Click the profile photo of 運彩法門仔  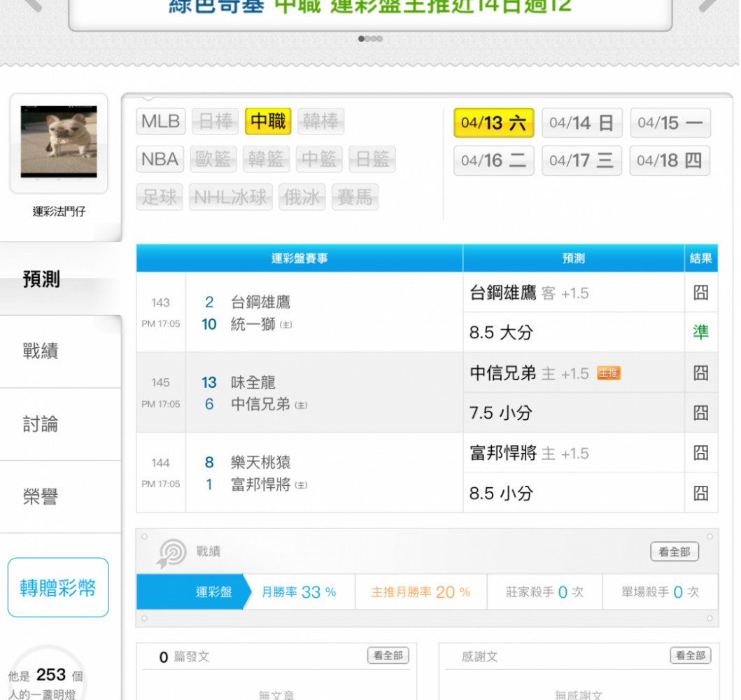[x=59, y=141]
